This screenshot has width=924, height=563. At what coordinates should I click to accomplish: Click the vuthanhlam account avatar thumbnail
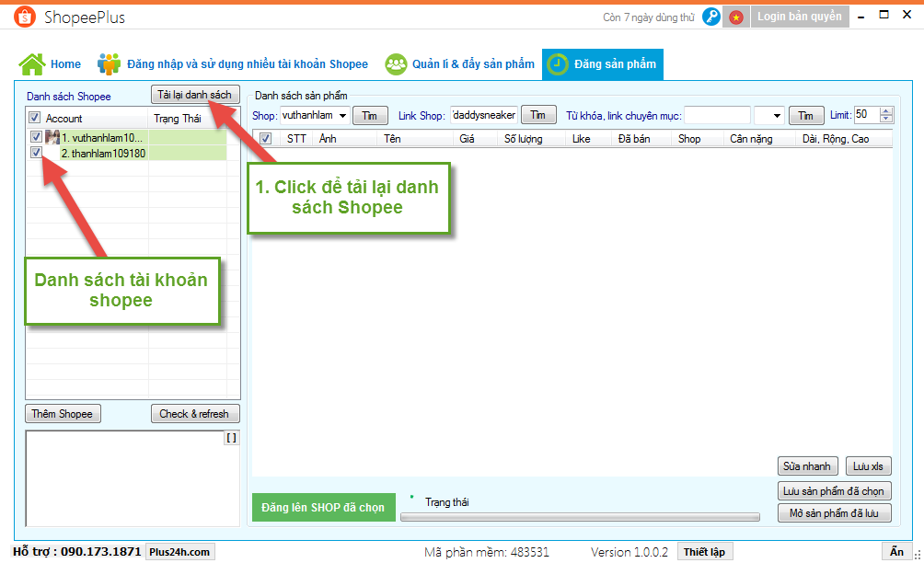click(52, 137)
